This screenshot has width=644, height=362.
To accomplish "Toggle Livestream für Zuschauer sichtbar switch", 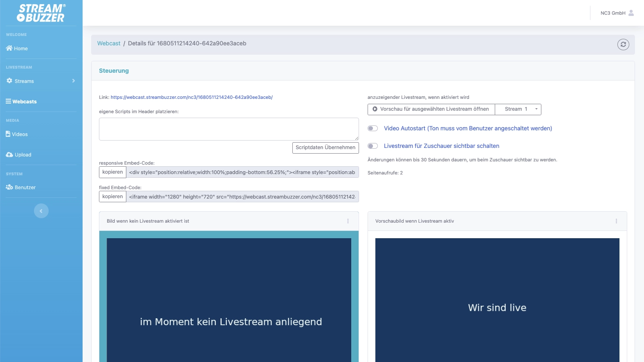I will (x=372, y=146).
